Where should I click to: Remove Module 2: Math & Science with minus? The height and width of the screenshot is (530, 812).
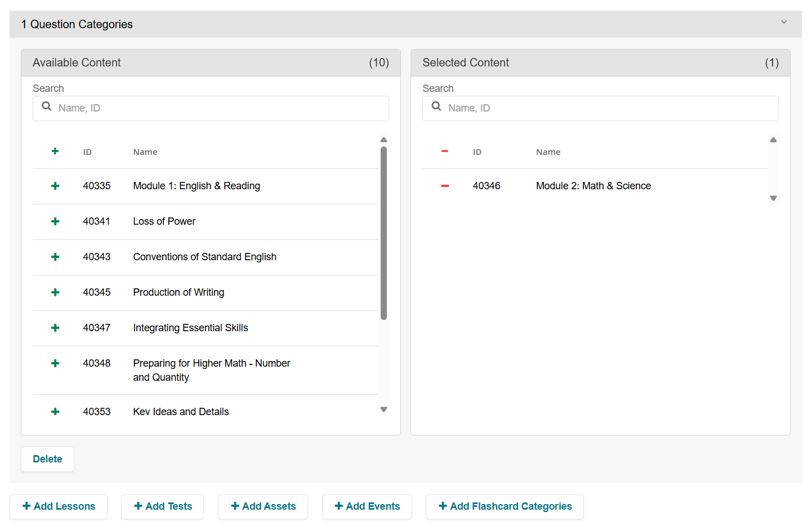pyautogui.click(x=445, y=186)
